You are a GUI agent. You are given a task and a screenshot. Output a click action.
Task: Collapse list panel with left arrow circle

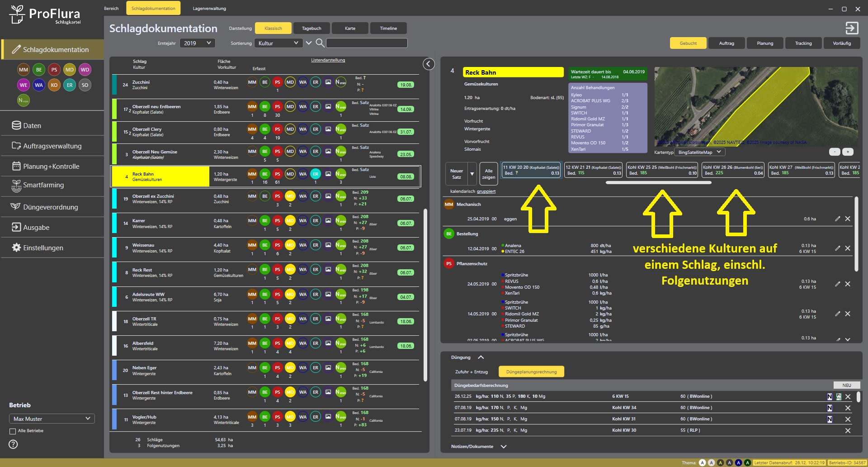[429, 64]
